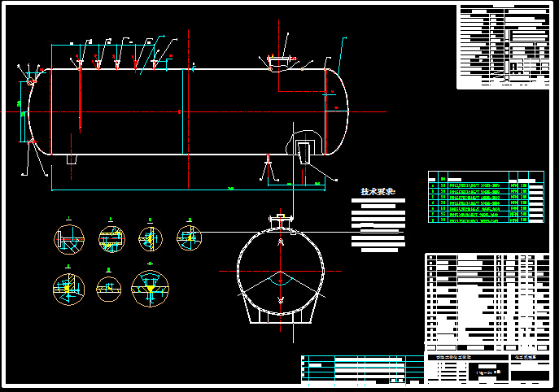The width and height of the screenshot is (559, 392).
Task: Pick the detail circle with dotted tube walls
Action: (111, 239)
